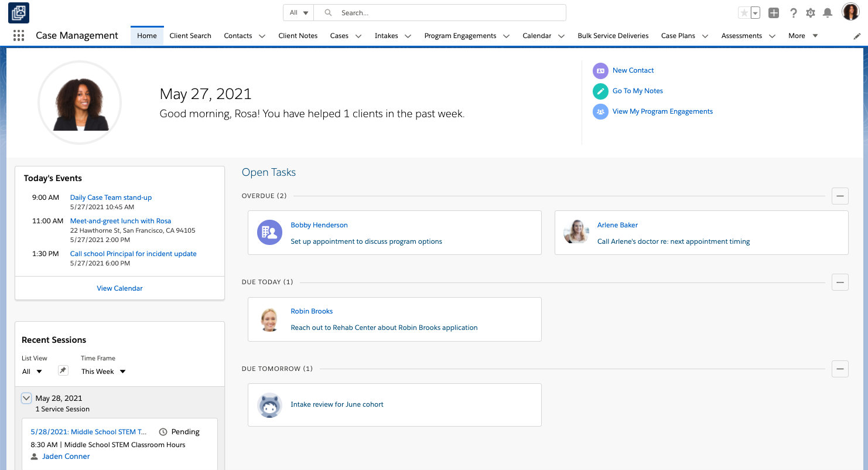868x470 pixels.
Task: Switch to the Client Search tab
Action: pos(190,36)
